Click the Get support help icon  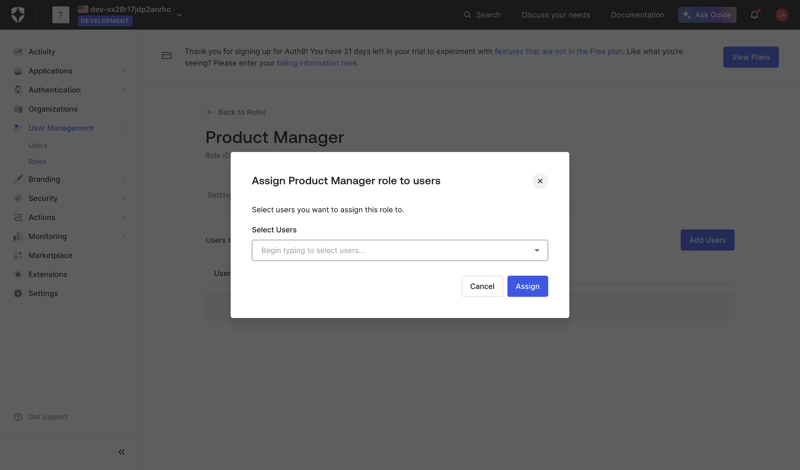click(18, 417)
